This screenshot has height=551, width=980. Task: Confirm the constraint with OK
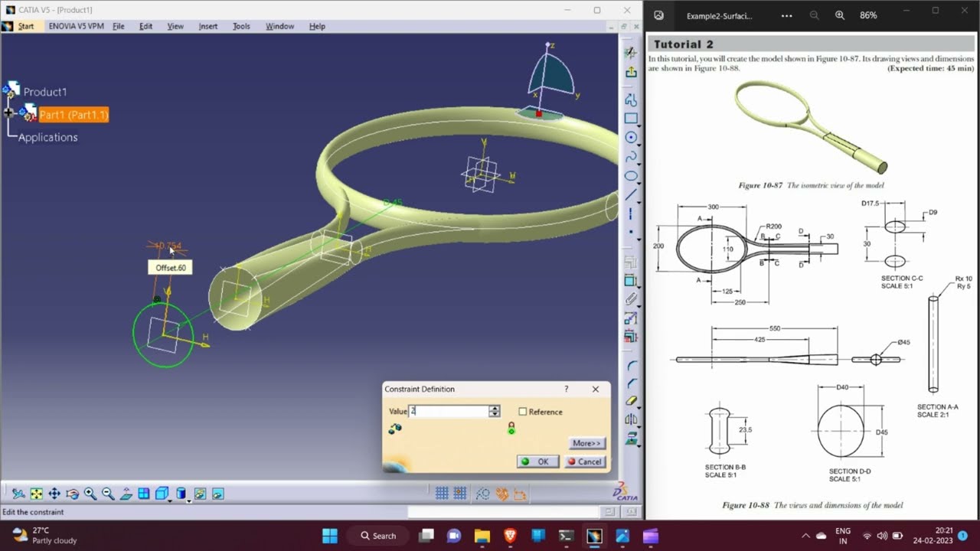coord(537,461)
